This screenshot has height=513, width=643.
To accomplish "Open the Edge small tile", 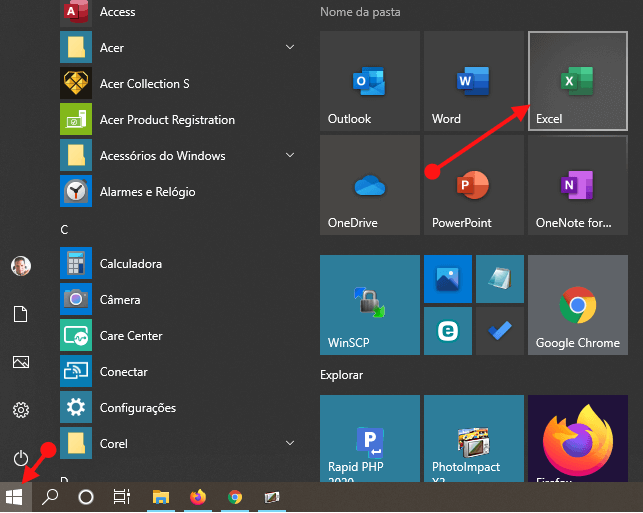I will click(x=448, y=331).
